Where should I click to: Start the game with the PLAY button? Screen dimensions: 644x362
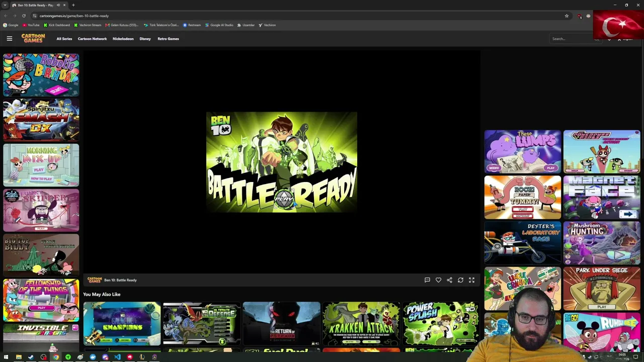pos(284,199)
